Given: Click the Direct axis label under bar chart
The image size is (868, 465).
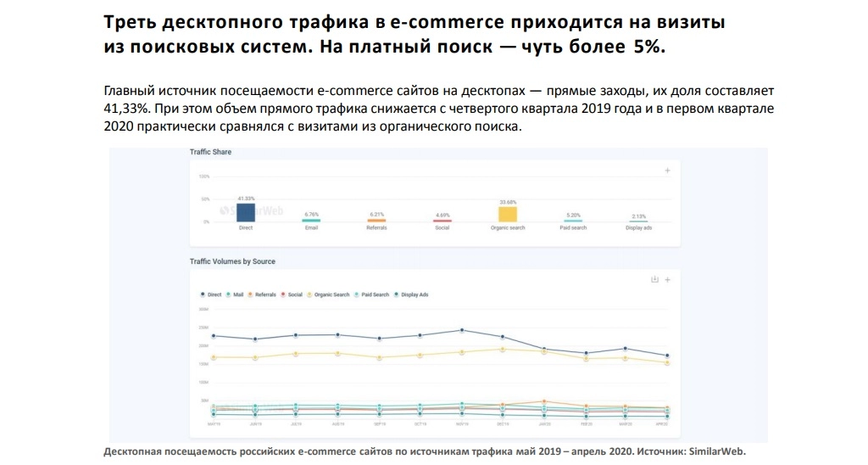Looking at the screenshot, I should 246,227.
